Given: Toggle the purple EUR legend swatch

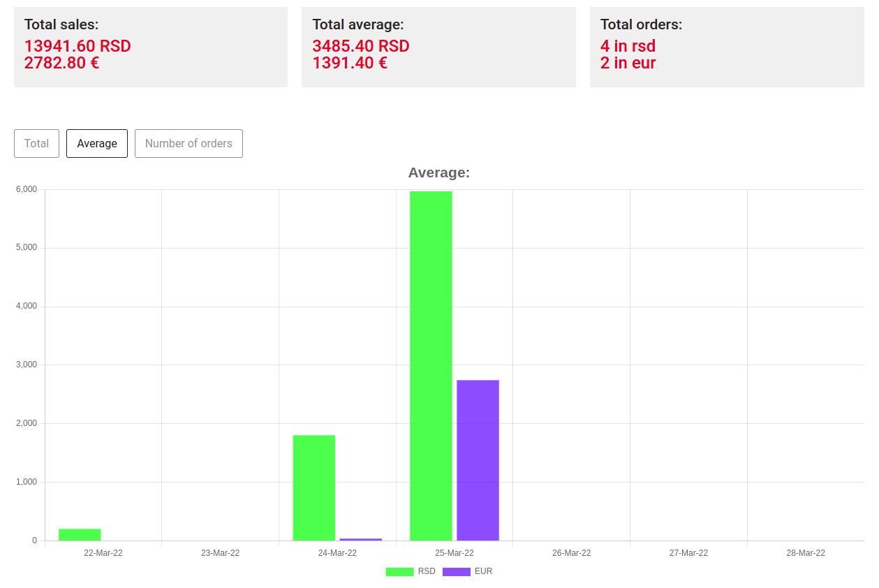Looking at the screenshot, I should pyautogui.click(x=457, y=572).
